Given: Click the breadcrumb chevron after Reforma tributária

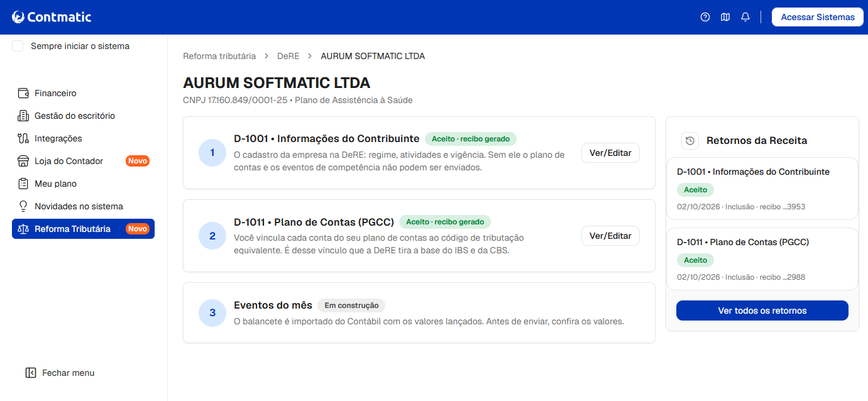Looking at the screenshot, I should pyautogui.click(x=266, y=56).
